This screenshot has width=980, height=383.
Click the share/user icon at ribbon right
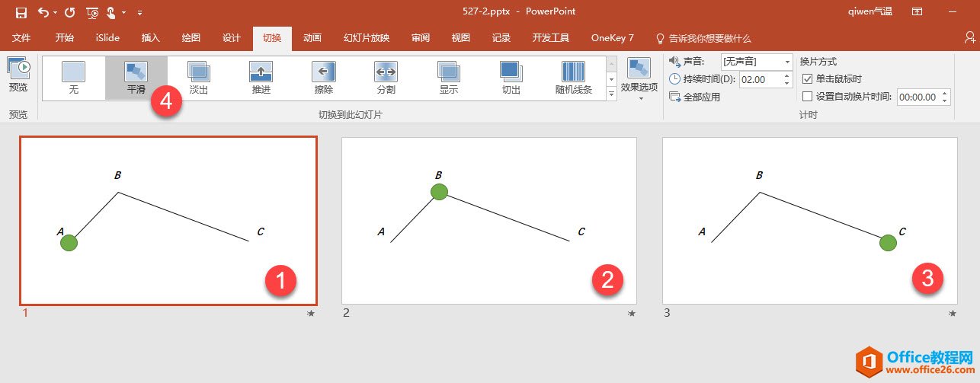tap(969, 37)
